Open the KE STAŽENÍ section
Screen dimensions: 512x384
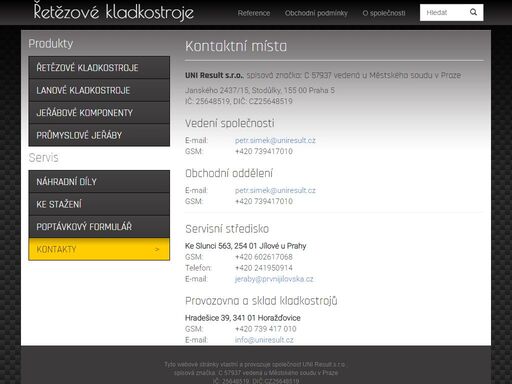coord(99,204)
